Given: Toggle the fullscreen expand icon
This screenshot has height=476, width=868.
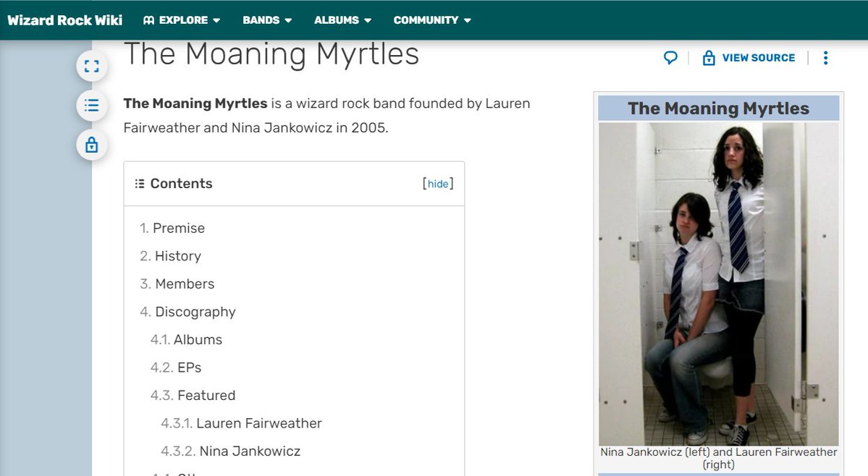Looking at the screenshot, I should [x=92, y=67].
